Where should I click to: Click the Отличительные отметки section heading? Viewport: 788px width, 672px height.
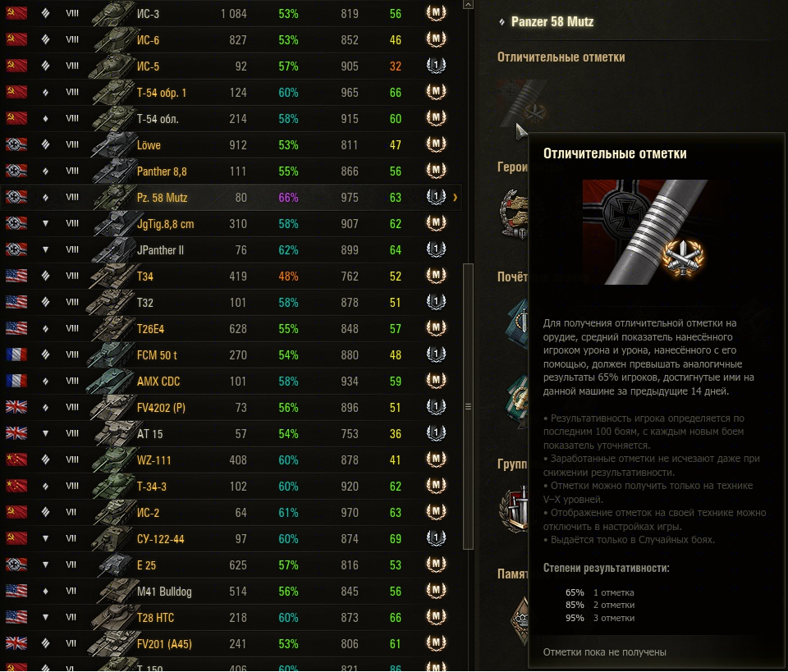tap(561, 57)
